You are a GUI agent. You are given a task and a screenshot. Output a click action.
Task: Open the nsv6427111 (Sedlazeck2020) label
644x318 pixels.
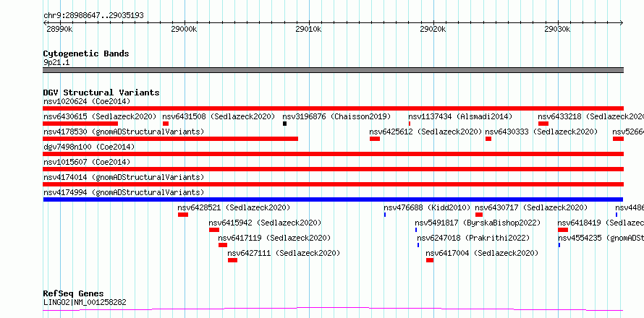click(x=284, y=253)
